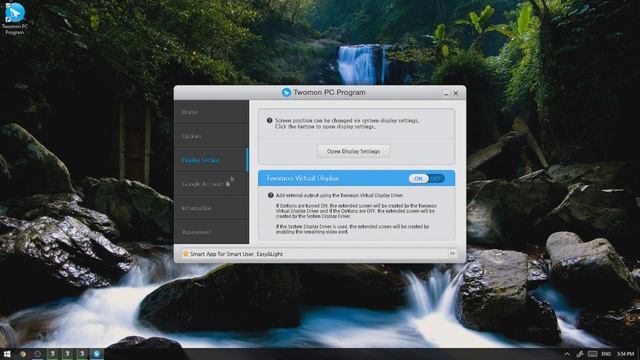Click the Twomon logo in the title bar
Viewport: 640px width, 360px height.
pyautogui.click(x=287, y=93)
